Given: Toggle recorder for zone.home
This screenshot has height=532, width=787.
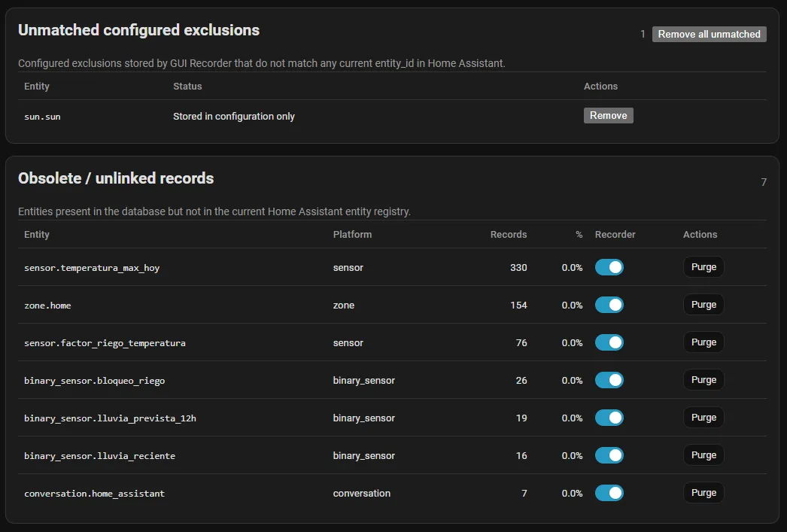Looking at the screenshot, I should point(609,305).
